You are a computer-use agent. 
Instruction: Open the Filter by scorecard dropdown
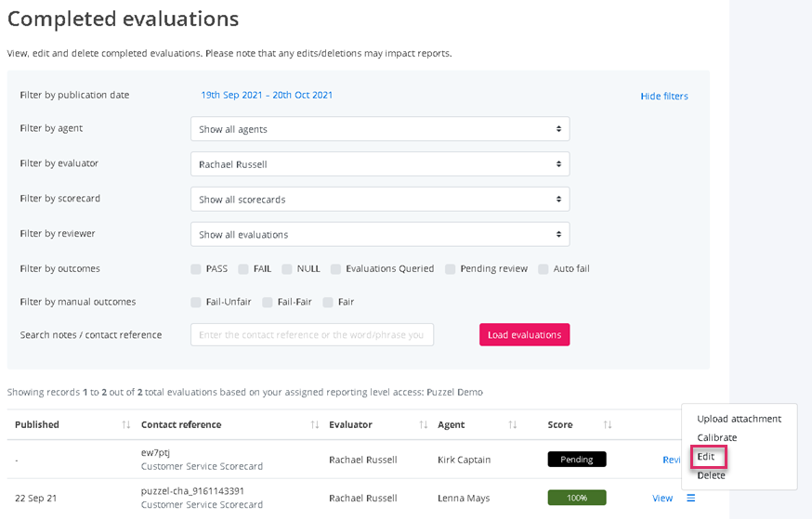click(380, 200)
